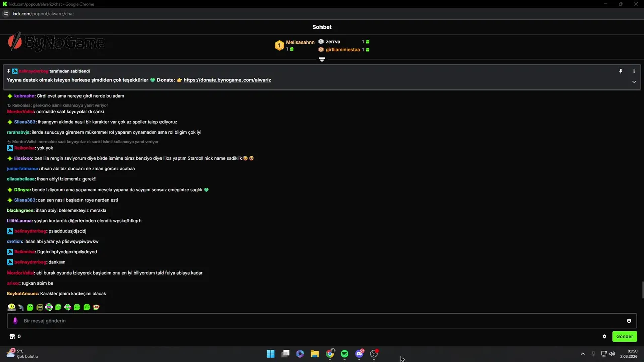
Task: Click the address bar URL kick.com/popout/alwariz/chat
Action: point(43,14)
